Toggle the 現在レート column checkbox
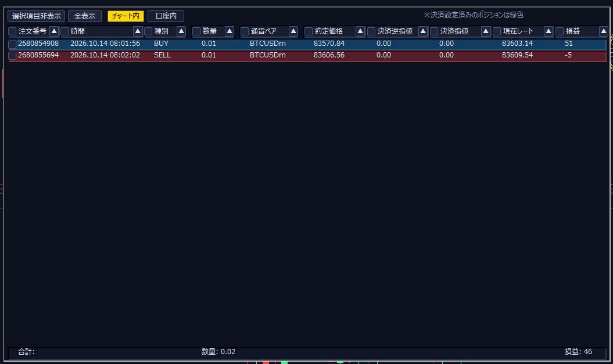Screen dimensions: 613x364 (497, 31)
